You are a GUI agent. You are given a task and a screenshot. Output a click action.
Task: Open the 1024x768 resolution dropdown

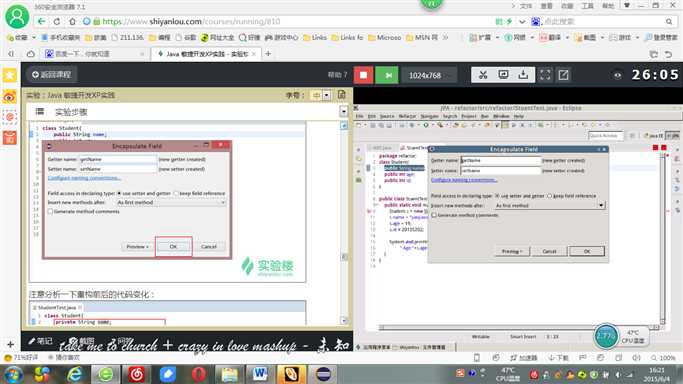coord(429,75)
